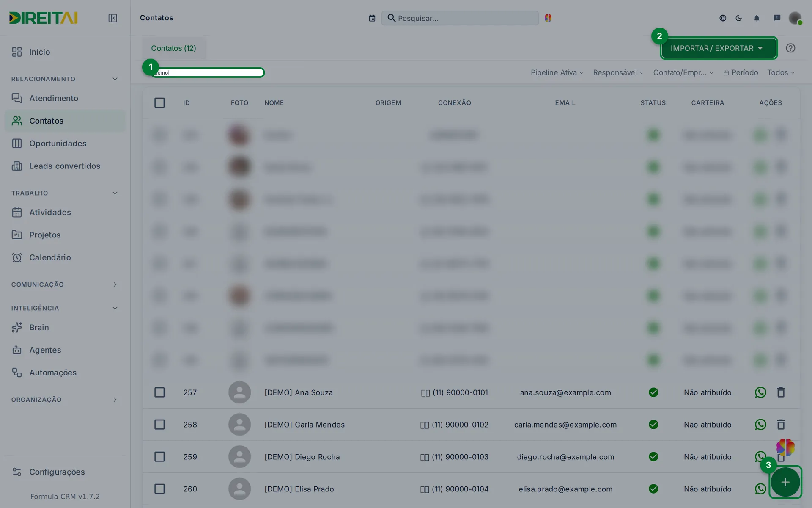Open Configurações settings link
This screenshot has height=508, width=812.
pyautogui.click(x=65, y=472)
